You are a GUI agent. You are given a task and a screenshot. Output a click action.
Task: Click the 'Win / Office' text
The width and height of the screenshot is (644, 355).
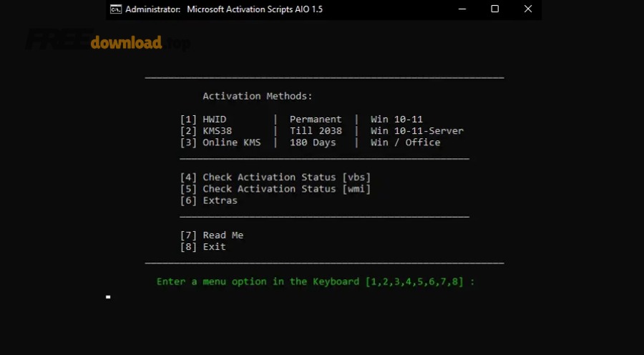pos(406,142)
